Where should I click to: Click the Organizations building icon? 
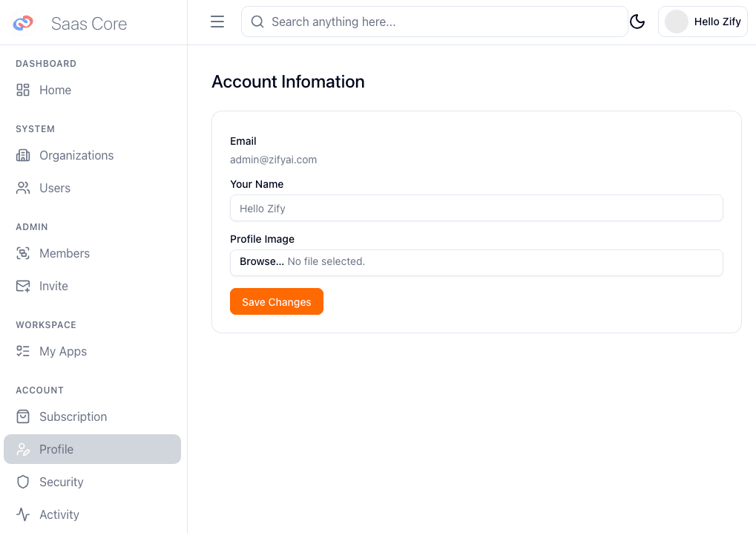pos(23,155)
